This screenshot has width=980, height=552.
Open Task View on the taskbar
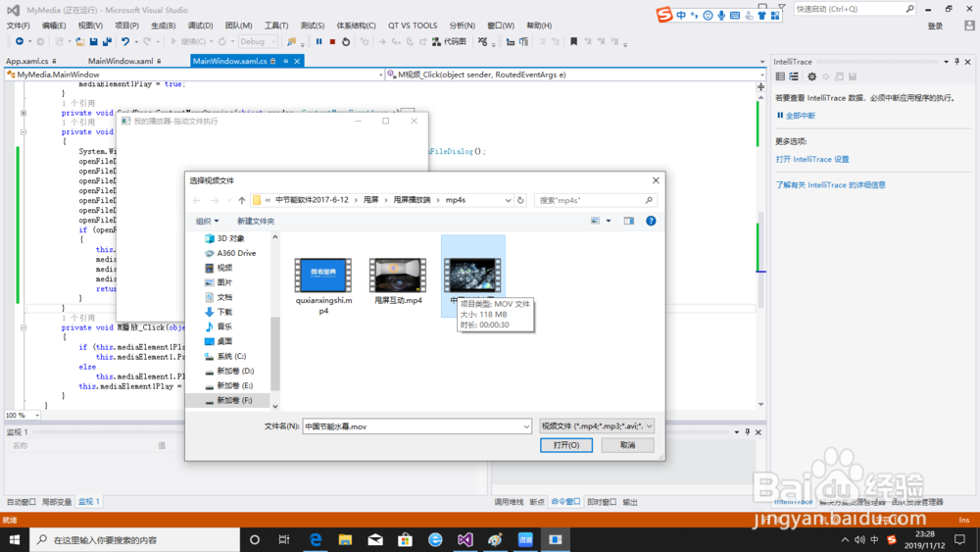(x=284, y=539)
